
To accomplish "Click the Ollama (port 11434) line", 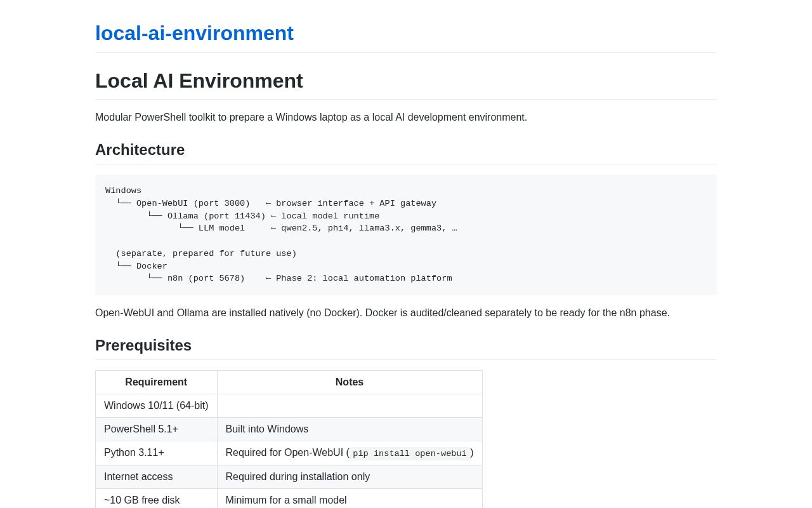I will click(x=263, y=216).
